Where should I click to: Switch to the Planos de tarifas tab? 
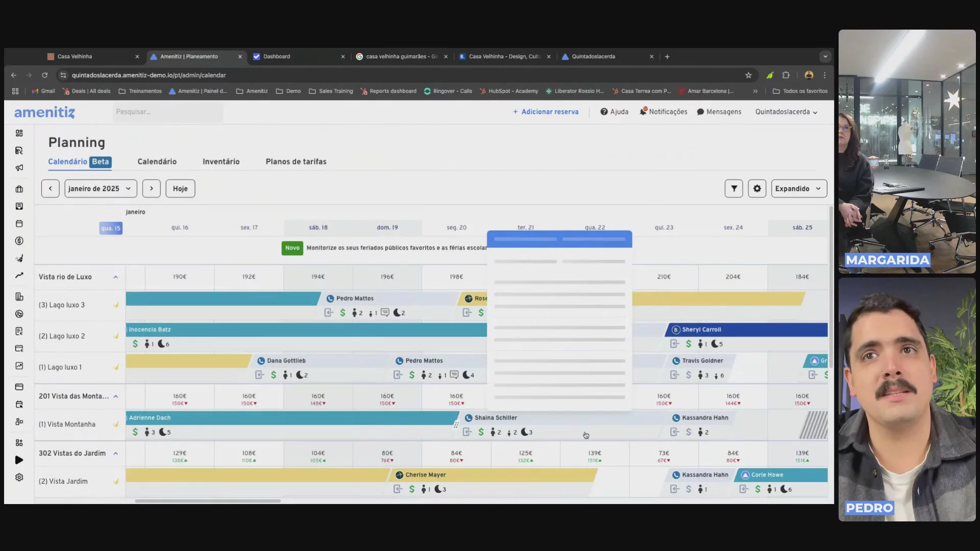click(x=296, y=162)
